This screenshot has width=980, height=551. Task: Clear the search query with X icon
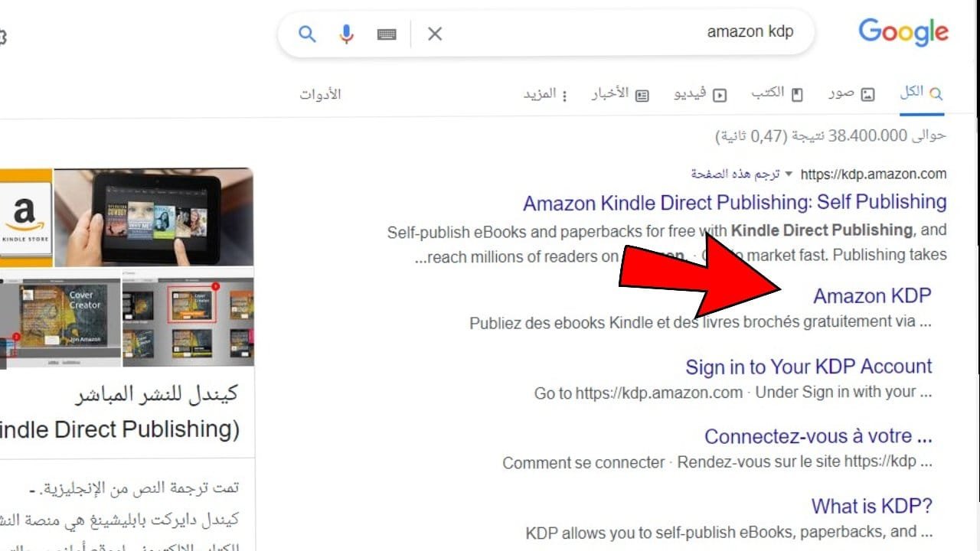click(x=435, y=34)
